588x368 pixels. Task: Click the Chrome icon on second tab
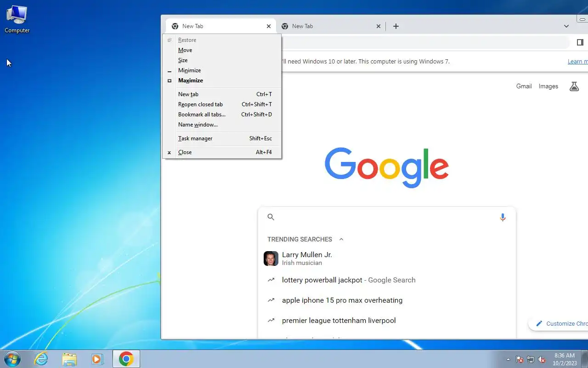tap(285, 26)
